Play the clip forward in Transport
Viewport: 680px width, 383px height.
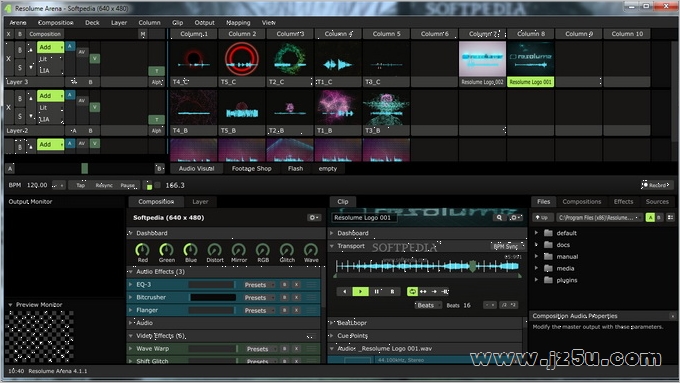pos(360,291)
